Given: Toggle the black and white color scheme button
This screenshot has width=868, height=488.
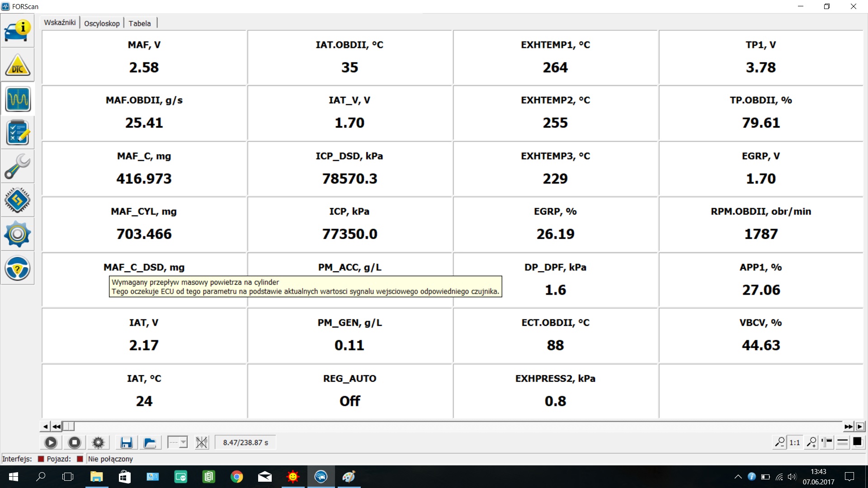Looking at the screenshot, I should click(857, 442).
